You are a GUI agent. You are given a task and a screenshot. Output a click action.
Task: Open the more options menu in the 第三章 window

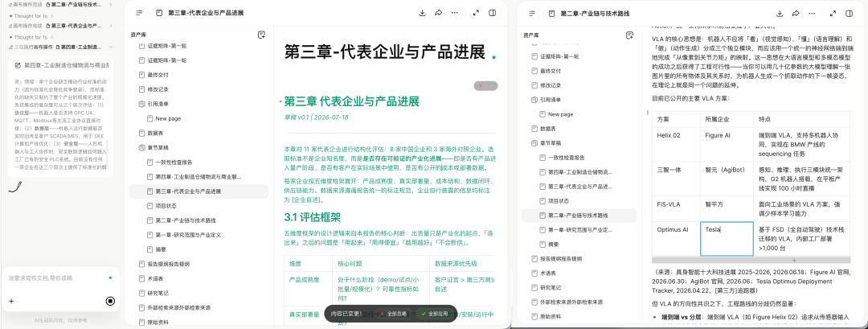click(454, 13)
